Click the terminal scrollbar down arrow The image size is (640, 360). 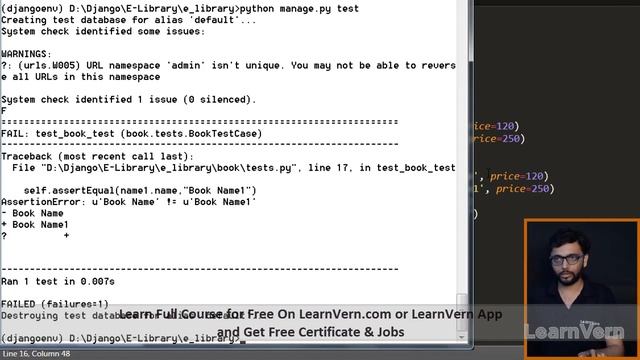[462, 337]
